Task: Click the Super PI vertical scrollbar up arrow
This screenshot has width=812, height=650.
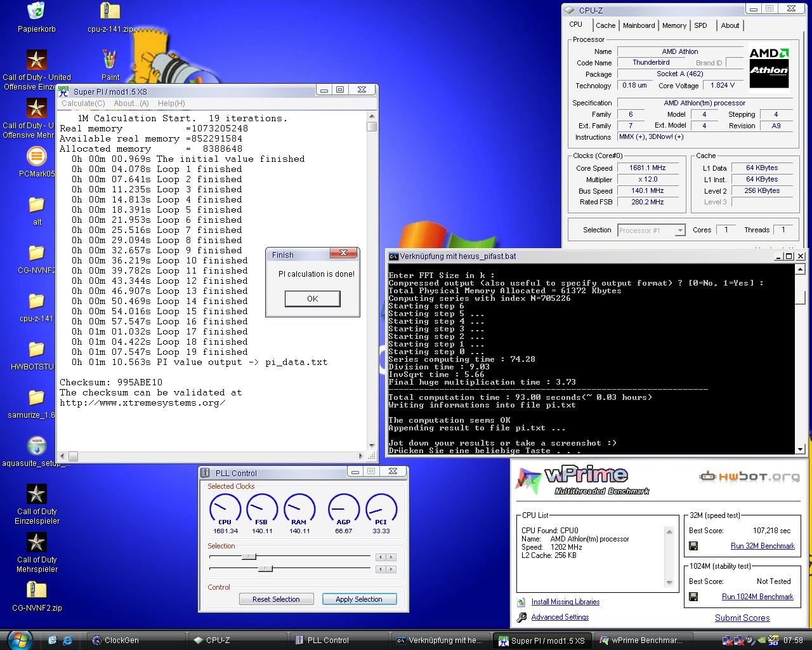Action: [x=372, y=117]
